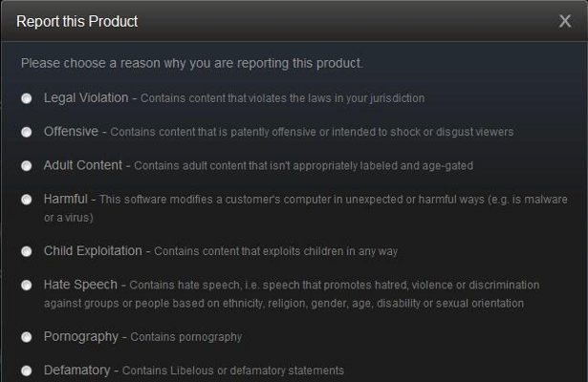Choose the Offensive radio option
588x382 pixels.
[27, 132]
